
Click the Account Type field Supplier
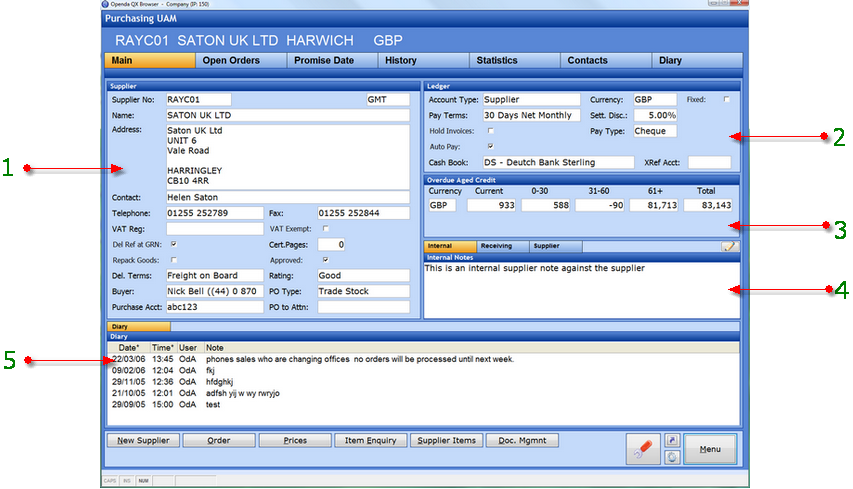pos(531,100)
